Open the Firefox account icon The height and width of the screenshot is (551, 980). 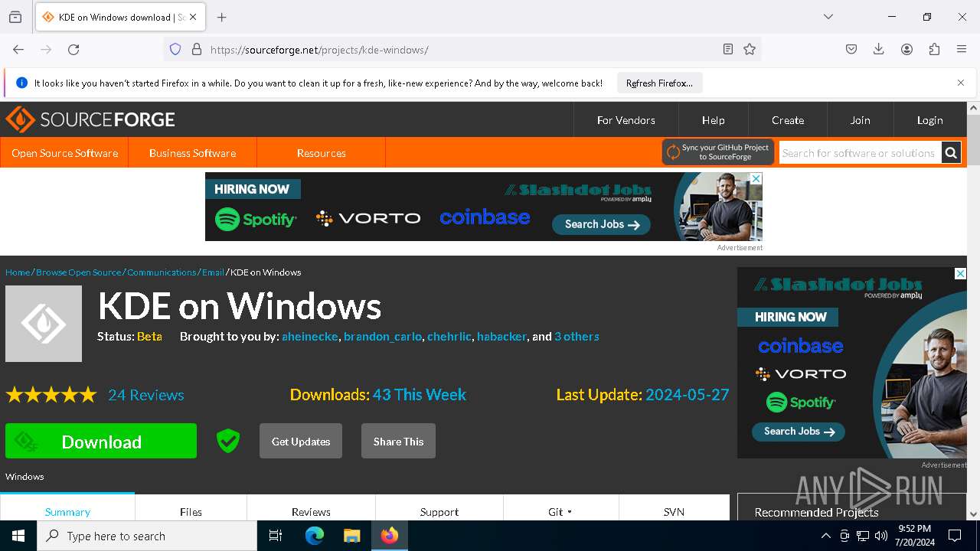(906, 50)
